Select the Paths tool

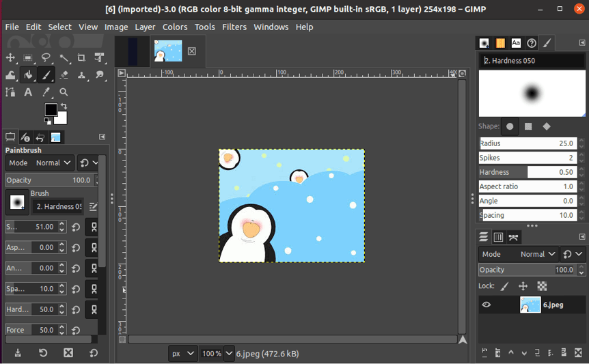(x=10, y=92)
